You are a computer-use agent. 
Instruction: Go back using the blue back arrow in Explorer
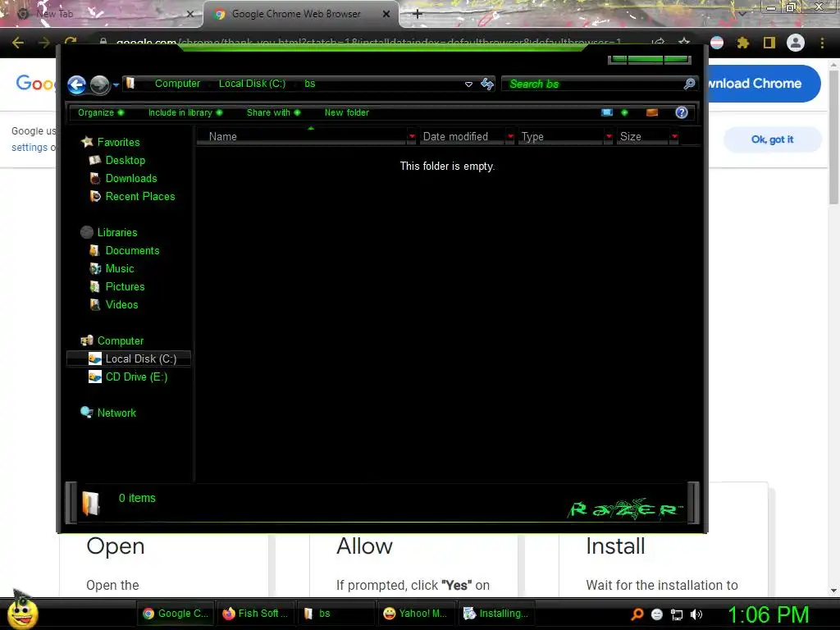pyautogui.click(x=76, y=84)
